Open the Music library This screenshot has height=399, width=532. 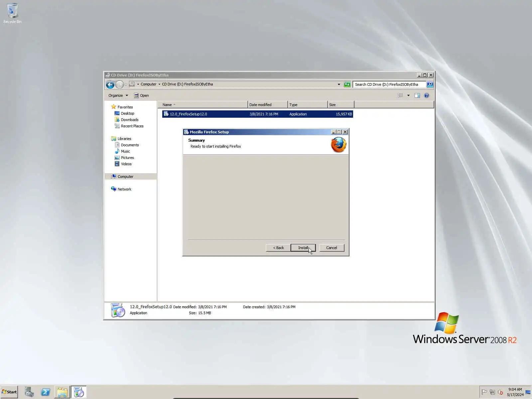(125, 151)
